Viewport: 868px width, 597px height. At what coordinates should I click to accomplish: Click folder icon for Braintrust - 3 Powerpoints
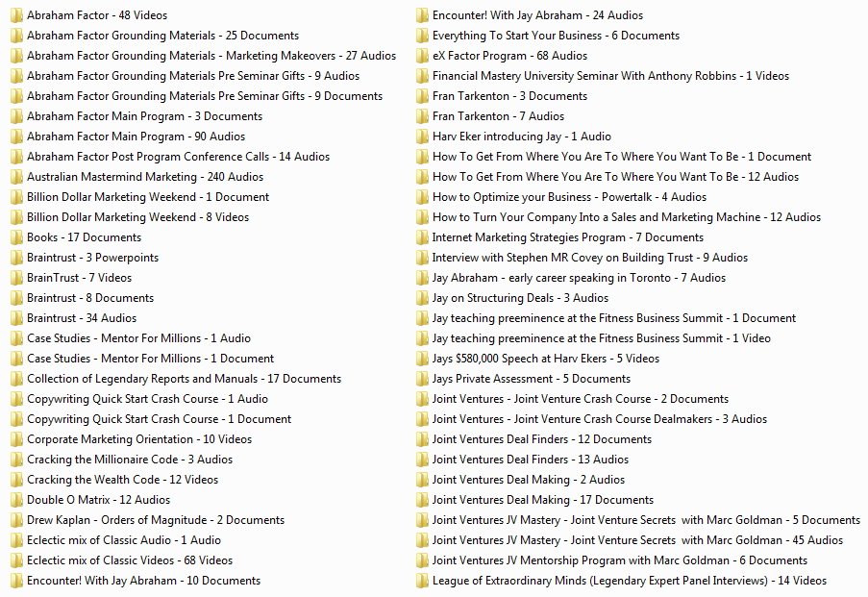coord(16,258)
